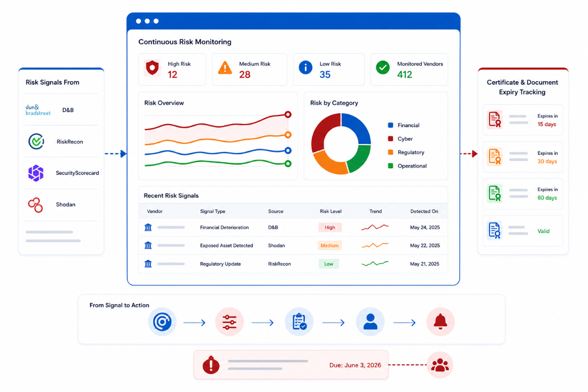Click the orange trend sparkline for Medium row

coord(375,246)
